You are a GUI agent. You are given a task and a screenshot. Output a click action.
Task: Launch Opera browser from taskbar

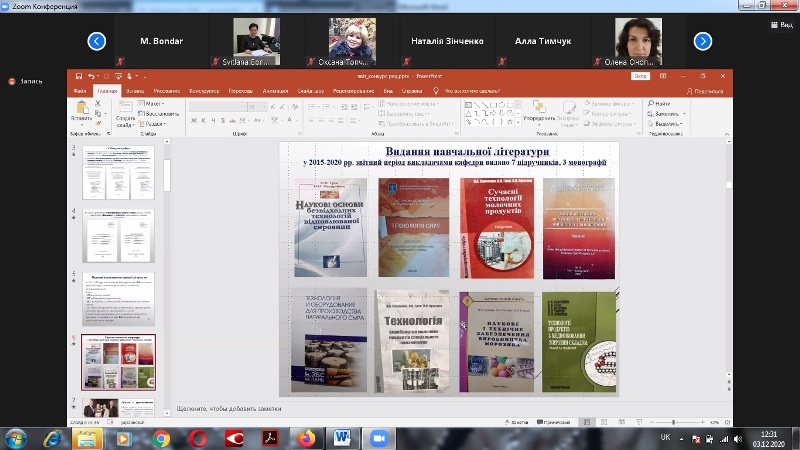197,438
